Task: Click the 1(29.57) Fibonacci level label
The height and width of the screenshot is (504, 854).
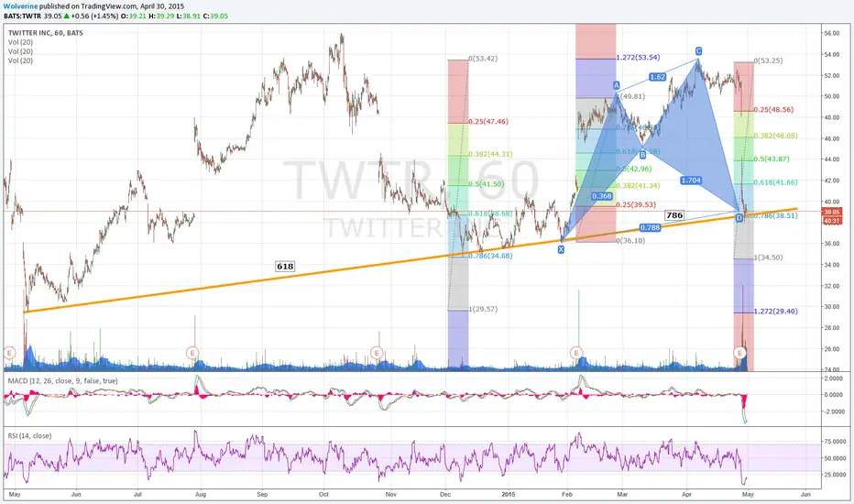Action: coord(483,309)
